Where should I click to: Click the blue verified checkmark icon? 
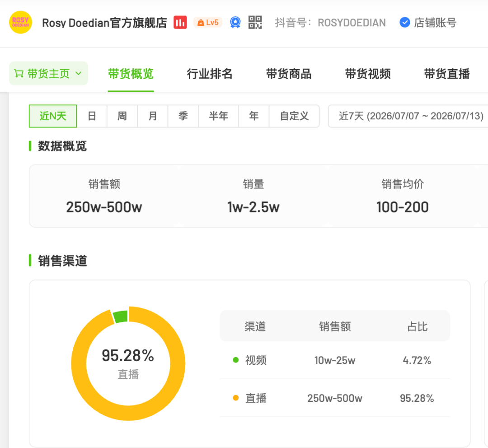click(404, 23)
